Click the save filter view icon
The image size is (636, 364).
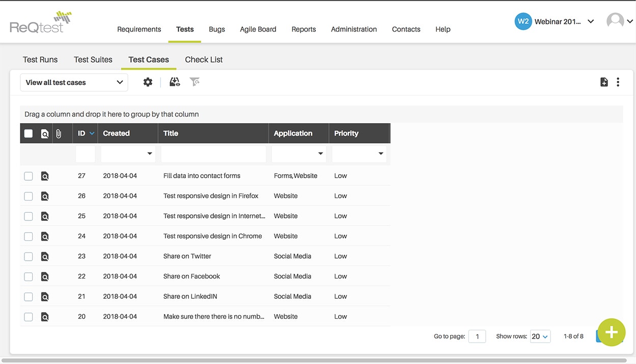175,82
